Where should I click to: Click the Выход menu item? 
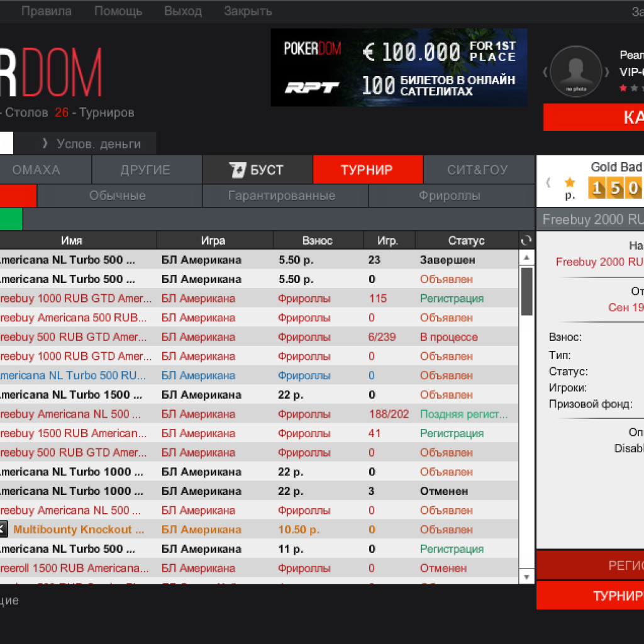tap(183, 11)
